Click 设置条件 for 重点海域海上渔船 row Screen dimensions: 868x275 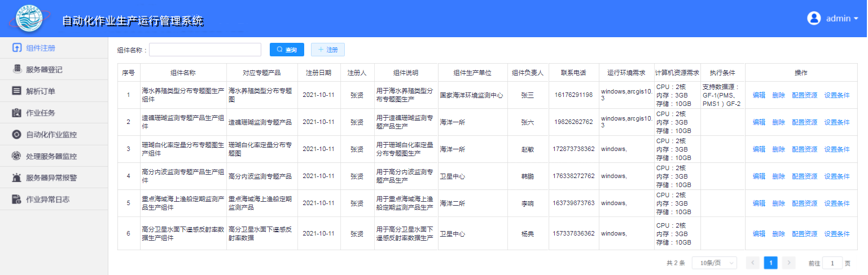pyautogui.click(x=837, y=203)
